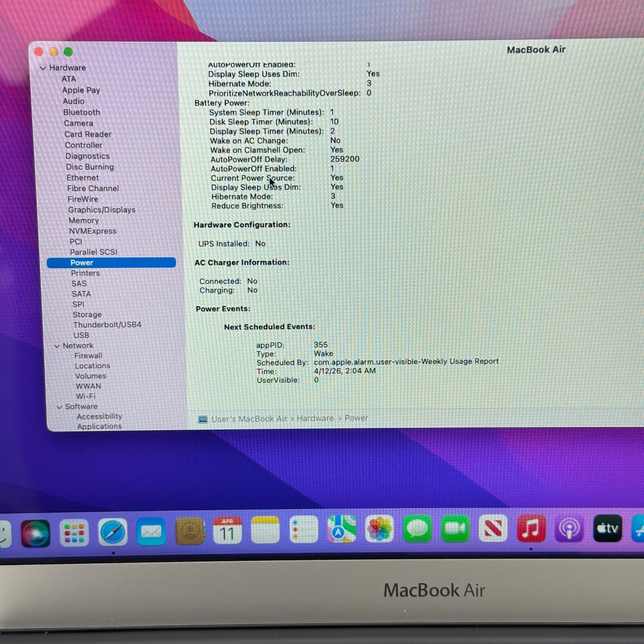Open the Calendar app in Dock

(x=227, y=531)
